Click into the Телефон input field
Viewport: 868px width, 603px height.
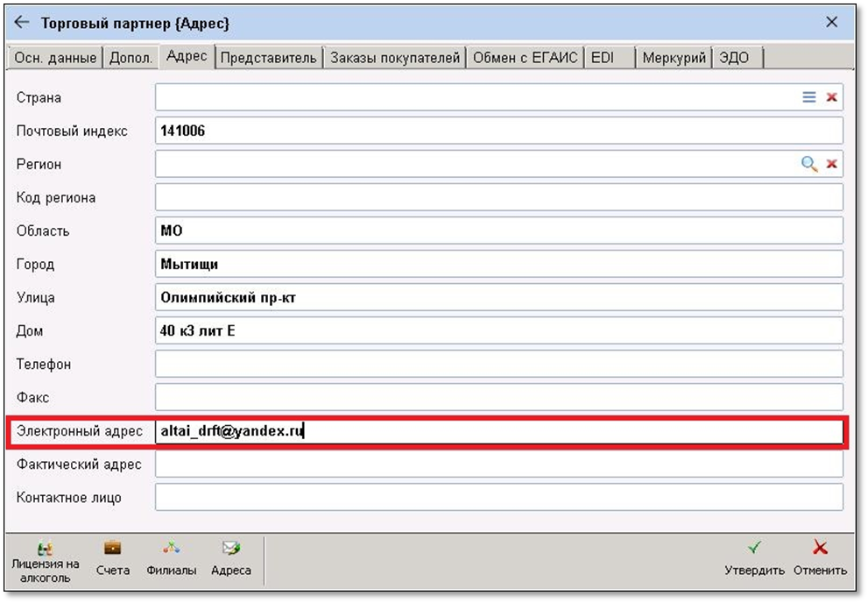(498, 364)
